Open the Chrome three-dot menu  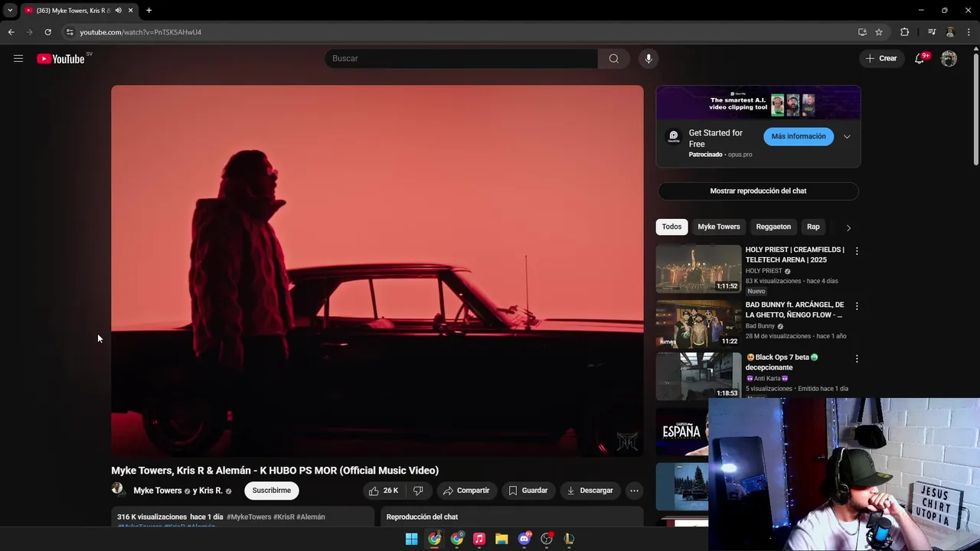pos(969,32)
